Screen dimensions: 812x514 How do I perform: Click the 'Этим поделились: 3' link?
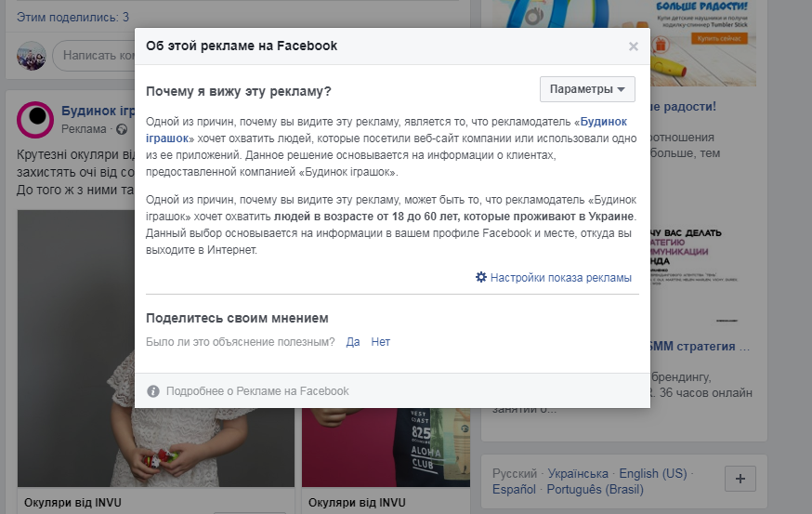click(72, 17)
